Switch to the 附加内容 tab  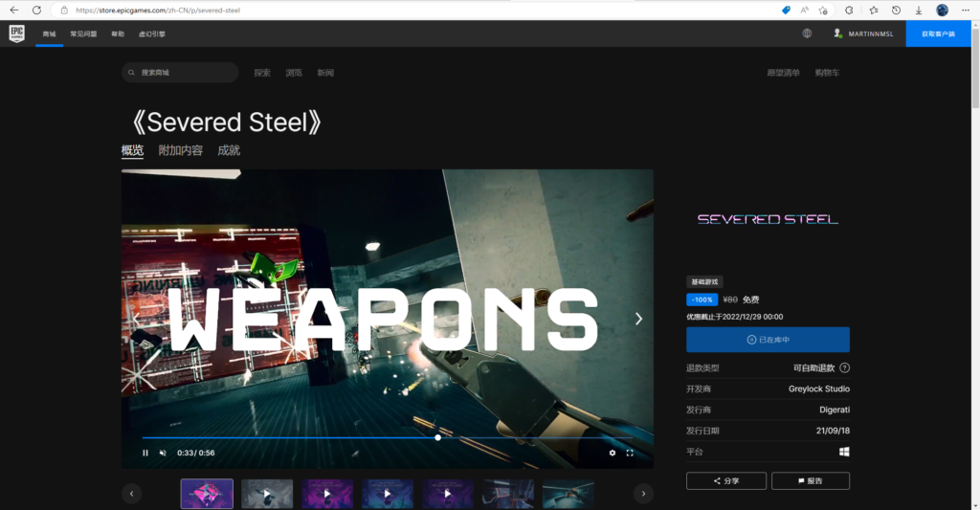click(x=181, y=150)
